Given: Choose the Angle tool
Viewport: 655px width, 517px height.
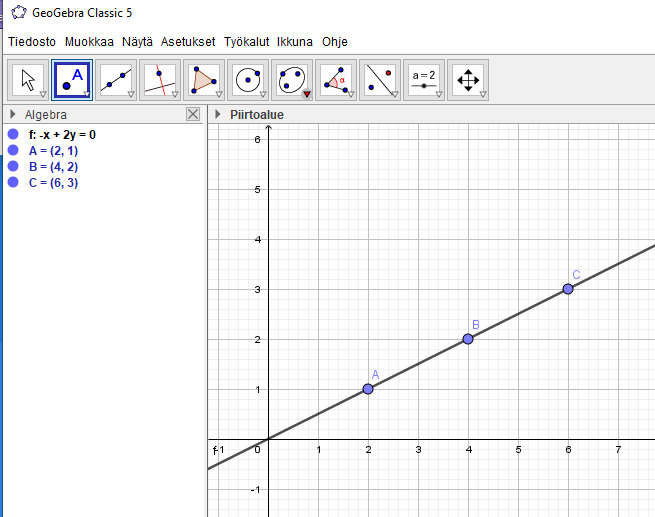Looking at the screenshot, I should click(x=336, y=79).
